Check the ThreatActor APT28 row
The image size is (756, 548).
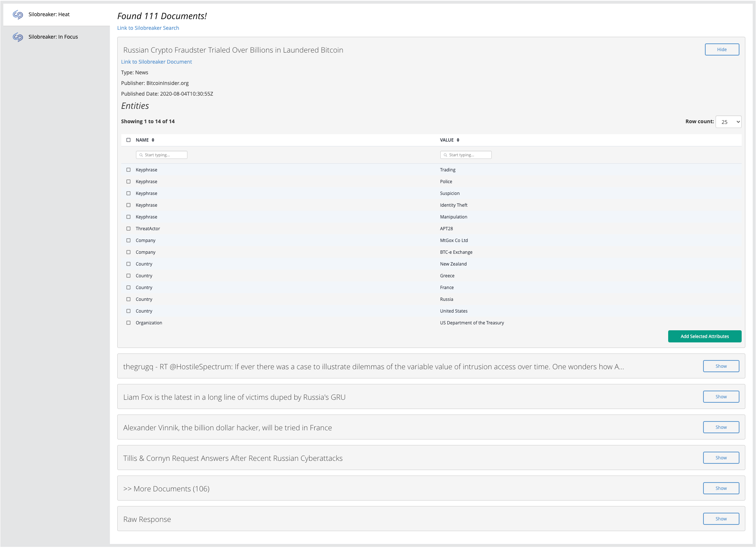[x=128, y=229]
